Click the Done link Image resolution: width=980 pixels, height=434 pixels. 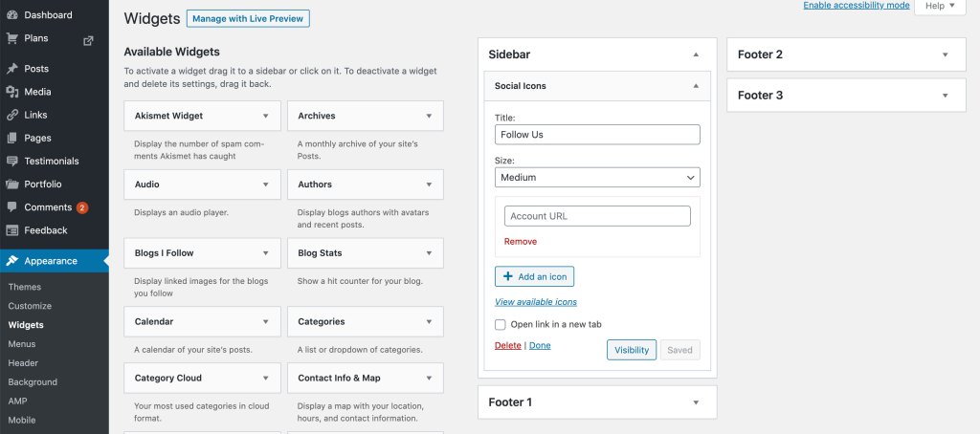point(540,345)
